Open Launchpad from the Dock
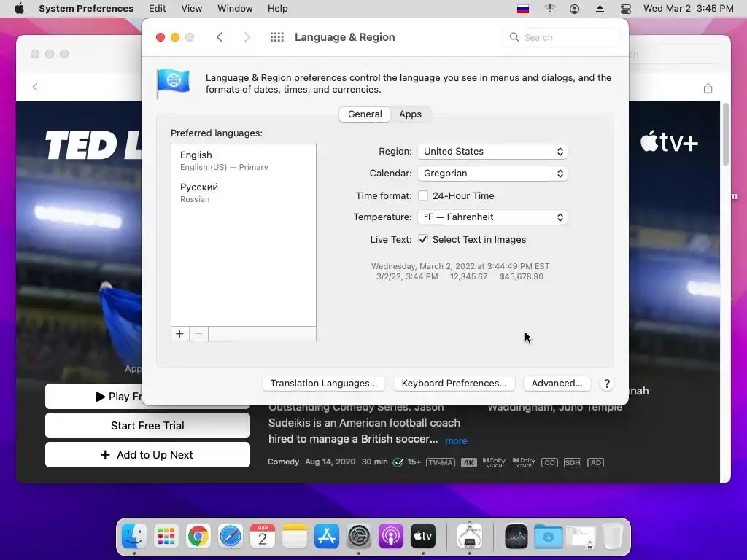This screenshot has width=747, height=560. 166,537
